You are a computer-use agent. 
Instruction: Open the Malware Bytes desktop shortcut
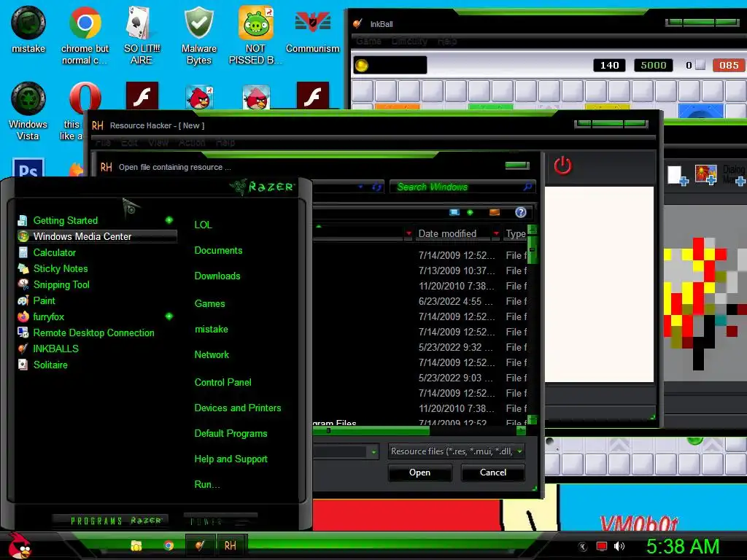[x=198, y=35]
